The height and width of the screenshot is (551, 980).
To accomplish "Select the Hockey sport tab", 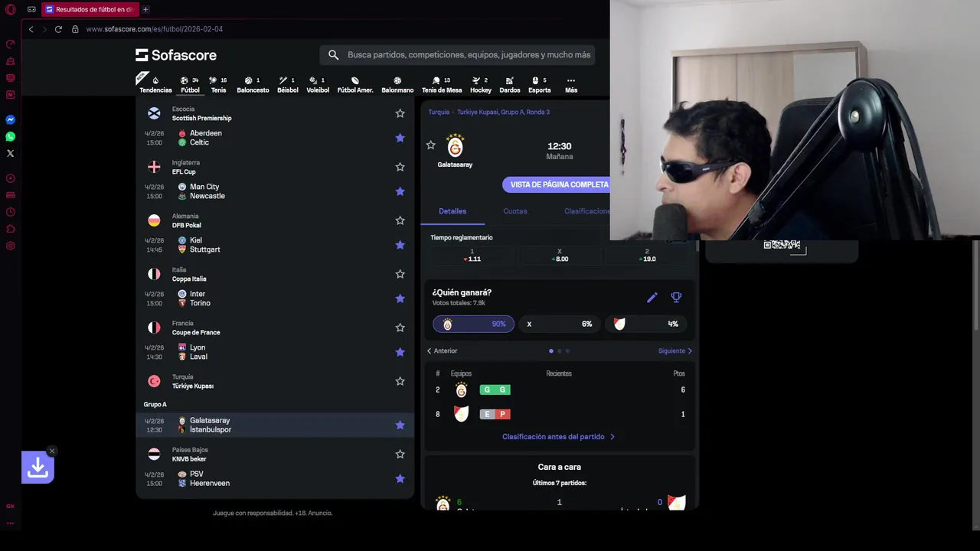I will (x=481, y=84).
